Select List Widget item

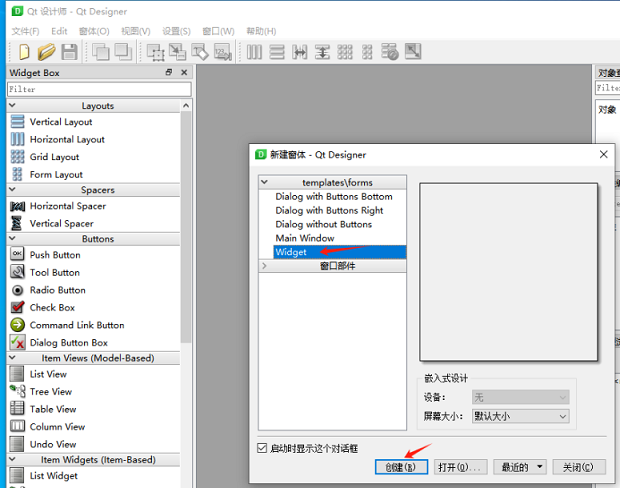(x=94, y=476)
